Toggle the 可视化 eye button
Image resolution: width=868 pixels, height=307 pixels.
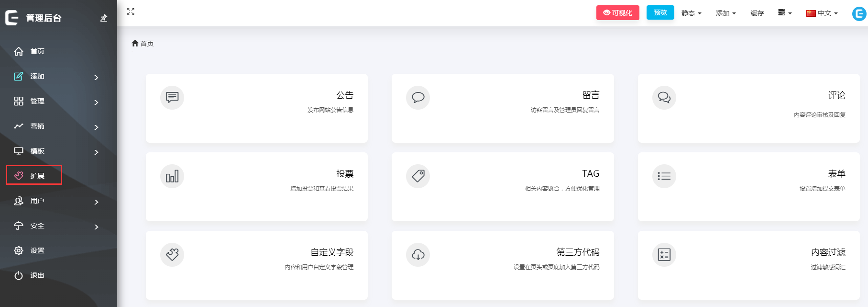point(617,13)
